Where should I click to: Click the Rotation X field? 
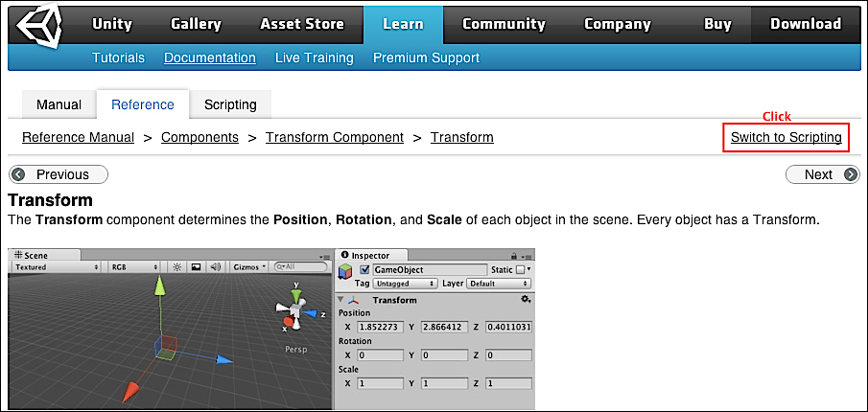pos(381,355)
